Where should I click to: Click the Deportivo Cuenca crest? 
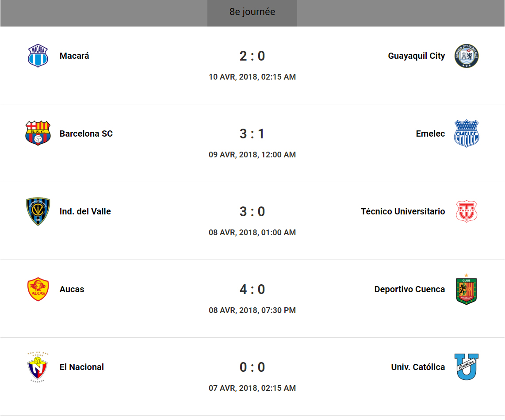point(467,289)
